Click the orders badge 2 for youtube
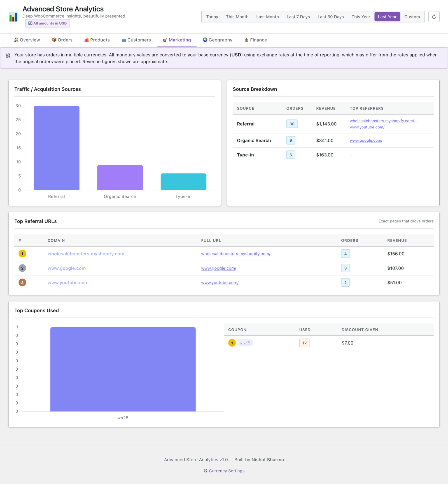 345,282
